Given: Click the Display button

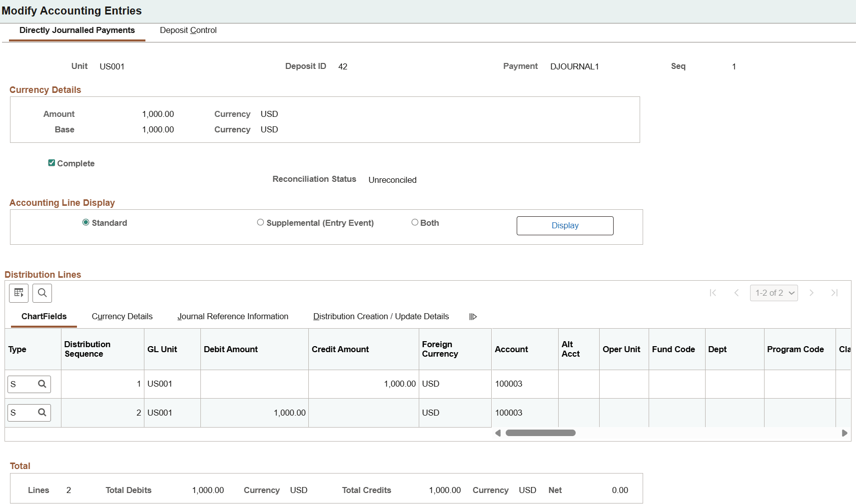Looking at the screenshot, I should (x=565, y=225).
